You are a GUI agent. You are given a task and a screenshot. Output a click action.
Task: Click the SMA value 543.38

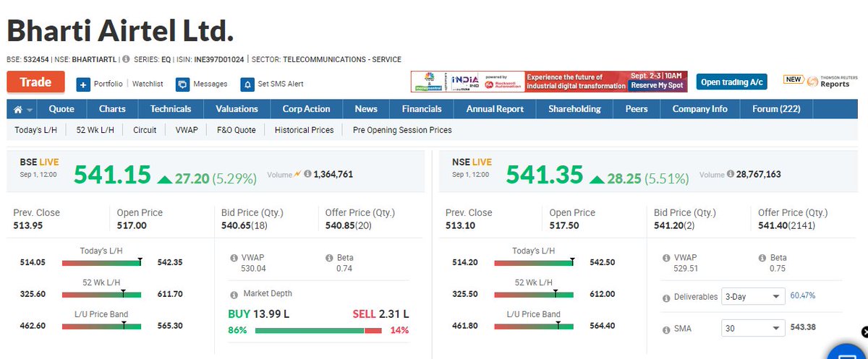point(803,328)
